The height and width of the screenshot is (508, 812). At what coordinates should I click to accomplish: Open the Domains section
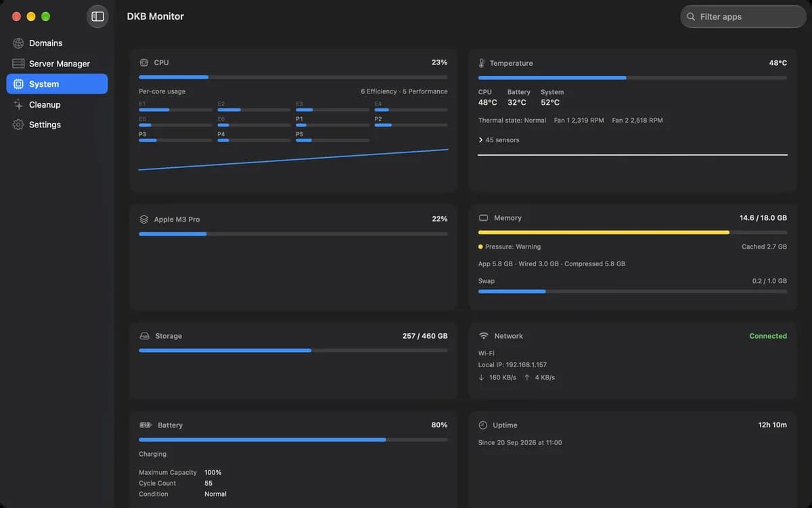[x=57, y=43]
